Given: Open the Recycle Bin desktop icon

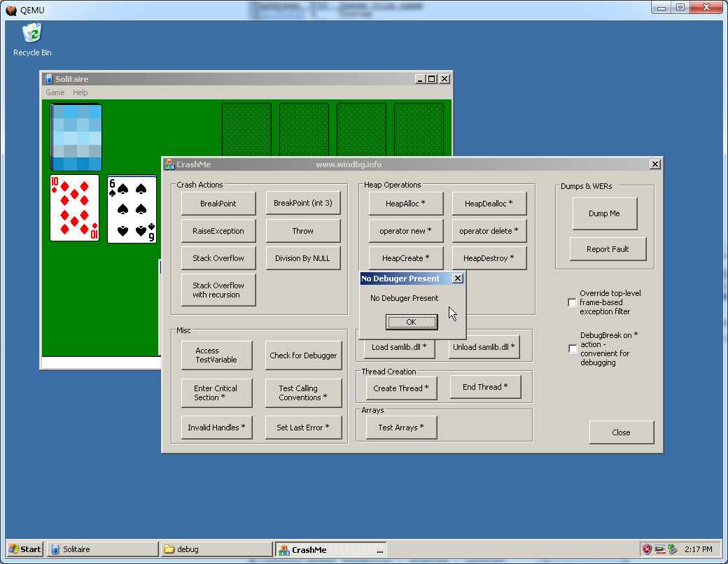Looking at the screenshot, I should (32, 40).
